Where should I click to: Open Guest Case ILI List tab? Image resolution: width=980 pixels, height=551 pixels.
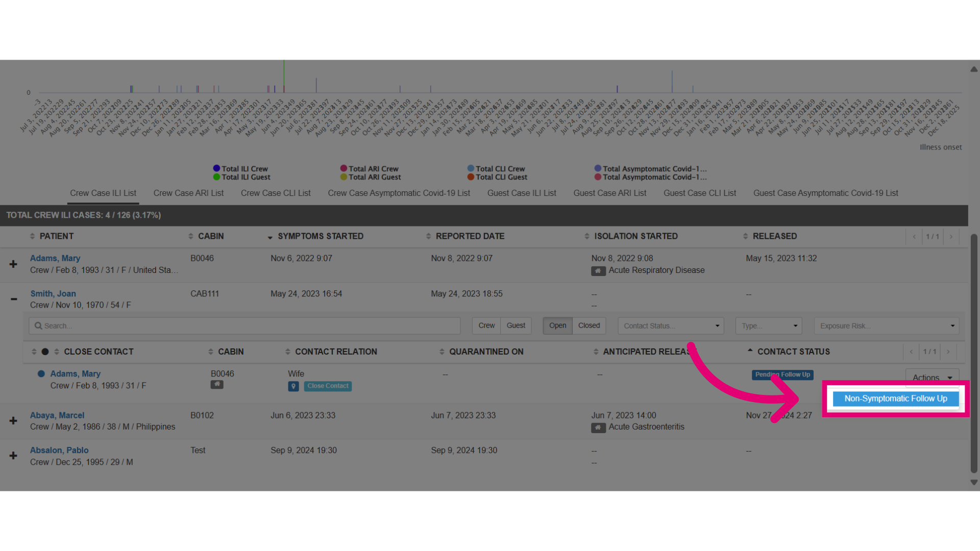[x=522, y=193]
